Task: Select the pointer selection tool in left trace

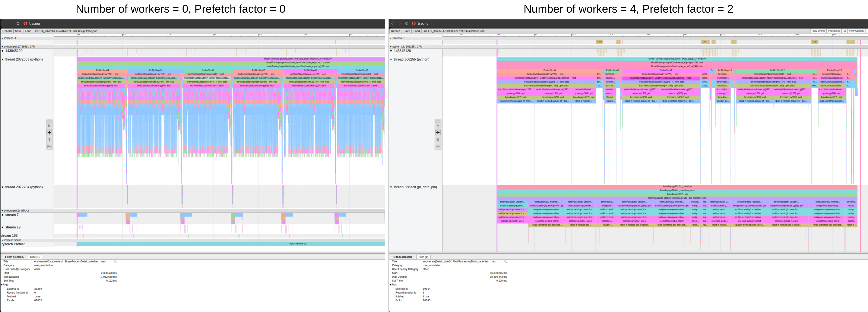Action: (49, 126)
